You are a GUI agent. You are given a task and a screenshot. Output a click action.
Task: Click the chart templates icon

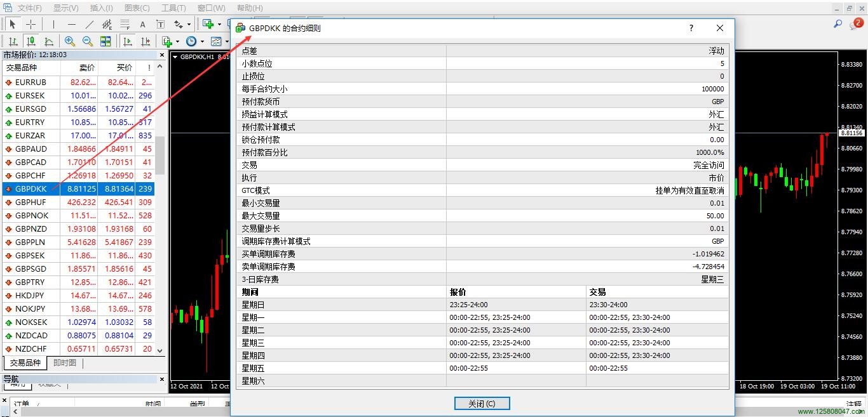pyautogui.click(x=216, y=41)
